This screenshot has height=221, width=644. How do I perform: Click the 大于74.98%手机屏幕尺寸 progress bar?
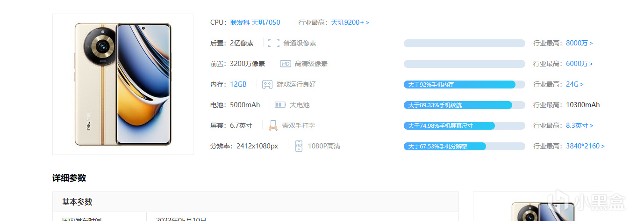(465, 125)
